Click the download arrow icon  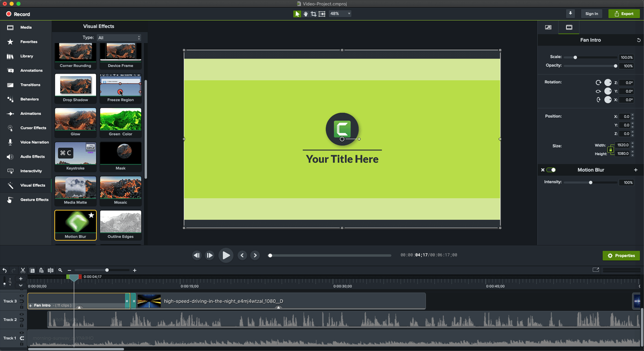(570, 13)
